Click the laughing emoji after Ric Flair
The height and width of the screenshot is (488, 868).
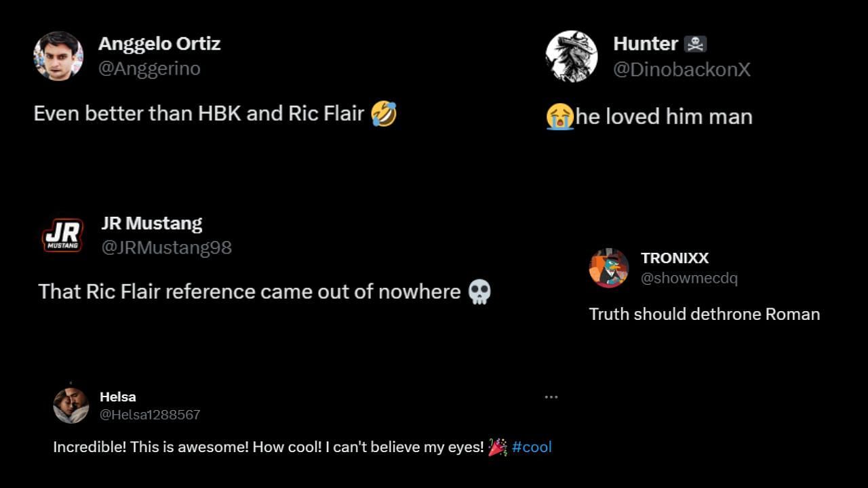(384, 114)
